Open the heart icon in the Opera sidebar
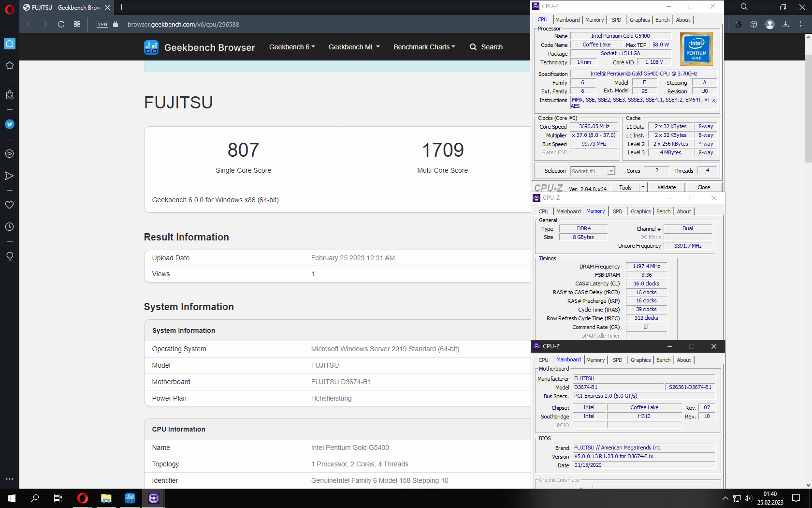812x508 pixels. (x=10, y=205)
